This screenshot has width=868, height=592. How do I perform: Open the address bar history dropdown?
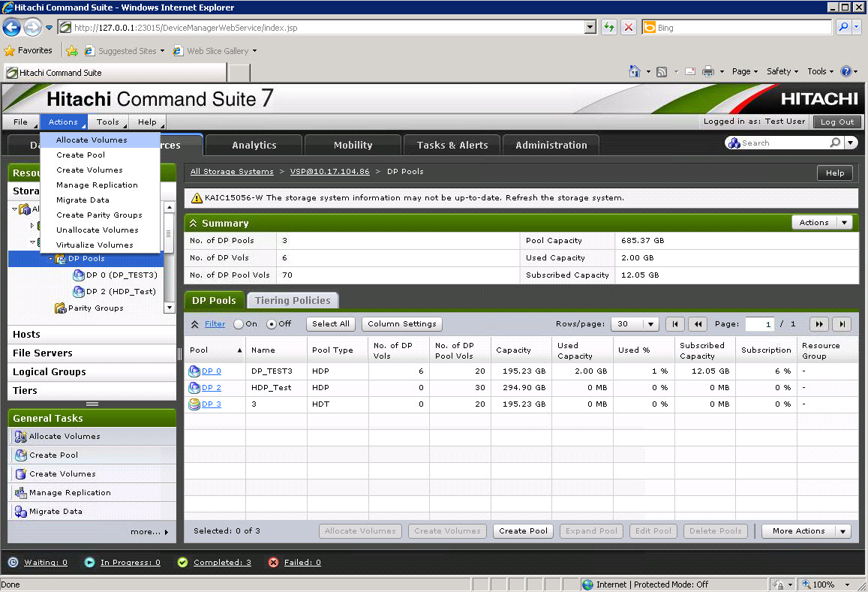tap(590, 27)
